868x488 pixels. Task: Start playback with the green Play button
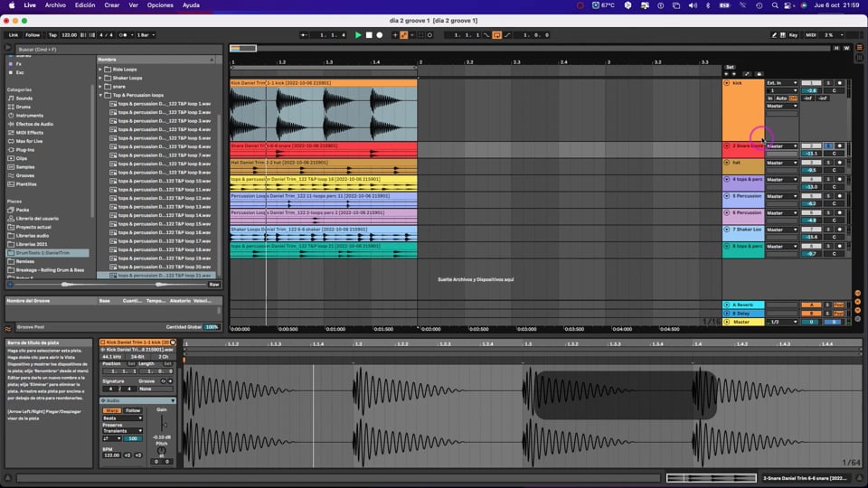pos(358,35)
